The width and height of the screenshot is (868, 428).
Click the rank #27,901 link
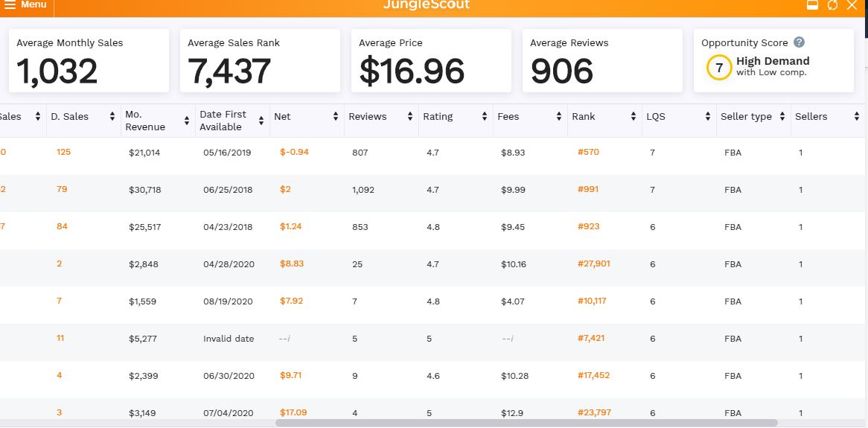(x=593, y=263)
